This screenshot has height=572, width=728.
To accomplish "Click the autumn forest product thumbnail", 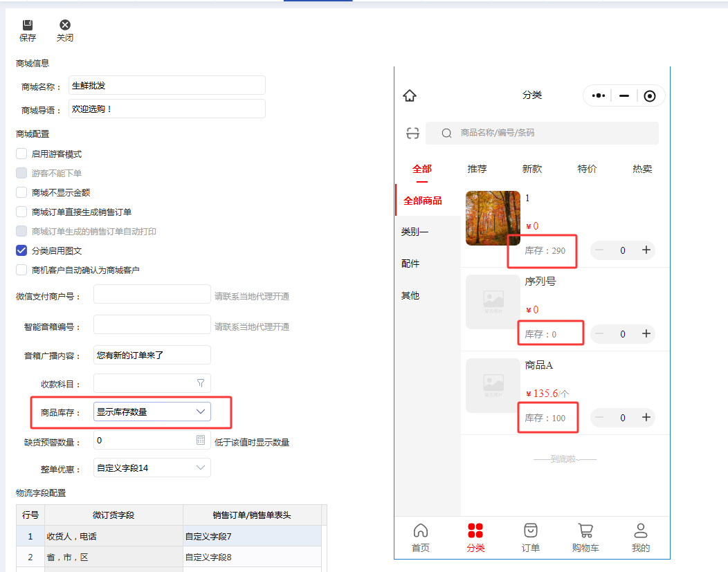I will (493, 218).
